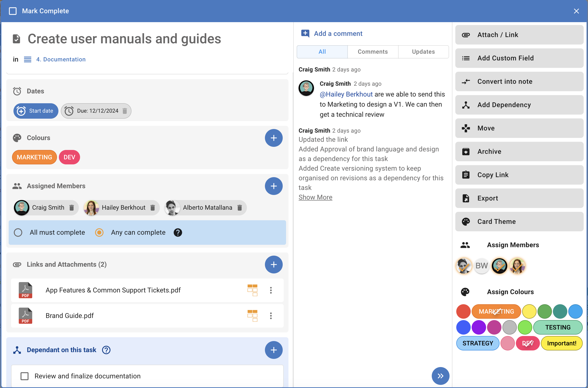Open the 4. Documentation list link
Screen dimensions: 588x388
point(61,59)
